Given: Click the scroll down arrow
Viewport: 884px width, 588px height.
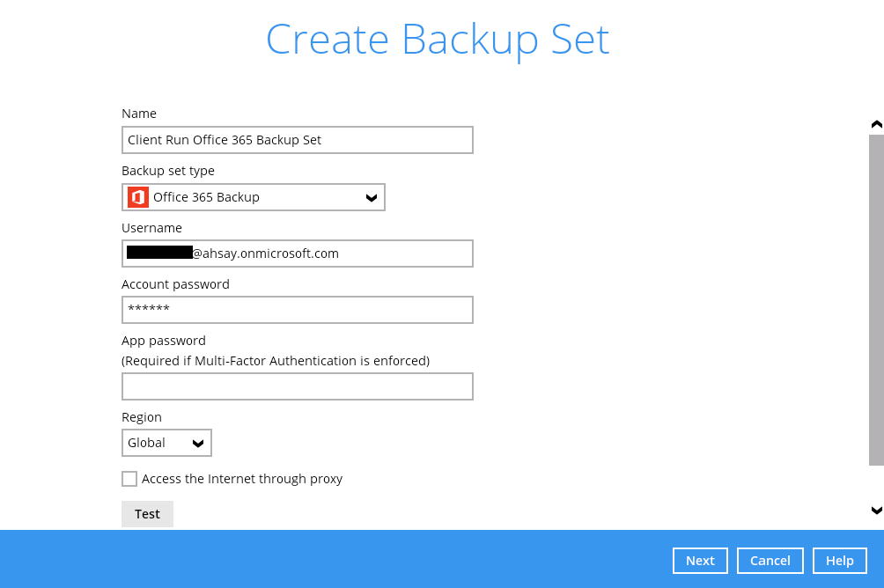Looking at the screenshot, I should pyautogui.click(x=876, y=510).
